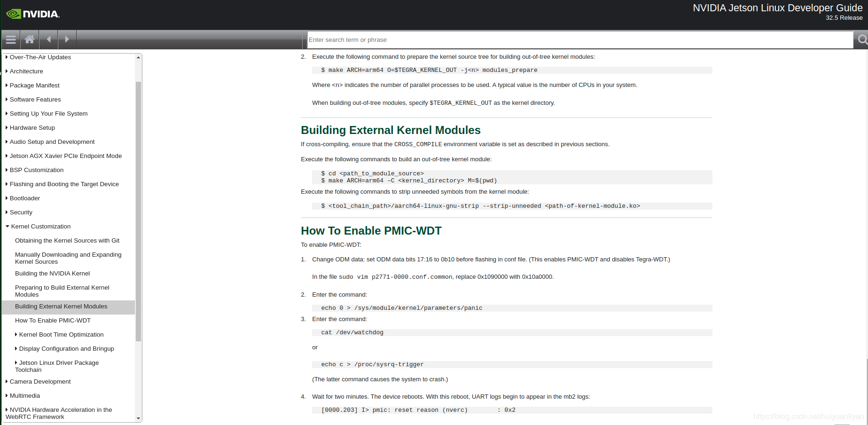Screen dimensions: 868x425
Task: Click the search magnifier icon
Action: pyautogui.click(x=862, y=39)
